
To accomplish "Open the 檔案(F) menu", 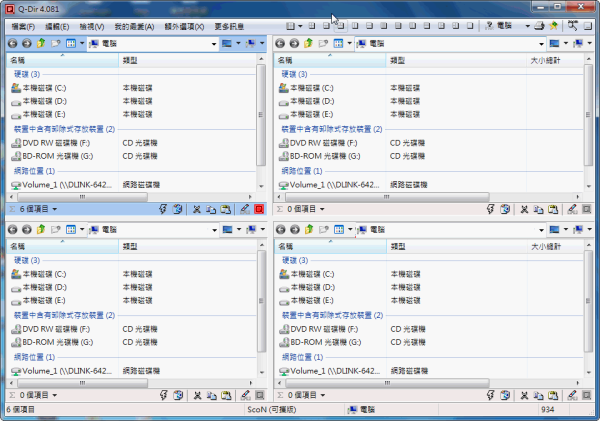I will coord(23,26).
